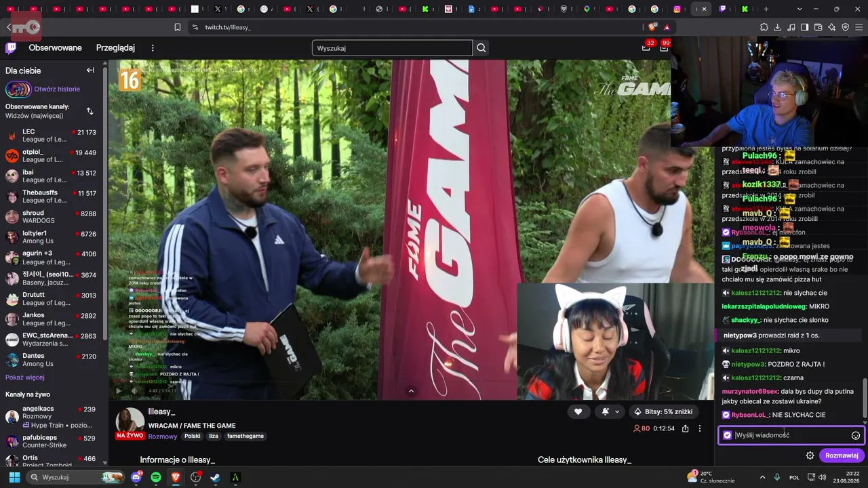Viewport: 868px width, 488px height.
Task: Open Dantes channel in sidebar
Action: [52, 360]
